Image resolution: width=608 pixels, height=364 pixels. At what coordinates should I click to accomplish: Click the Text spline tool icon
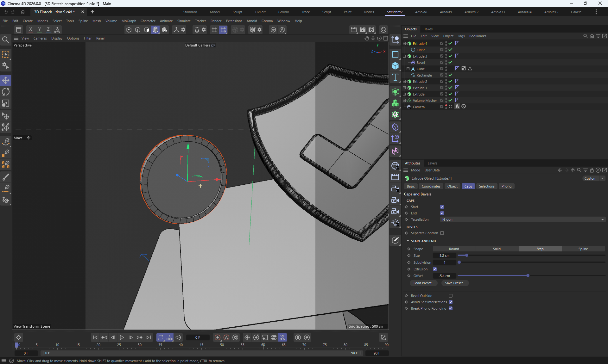(395, 77)
